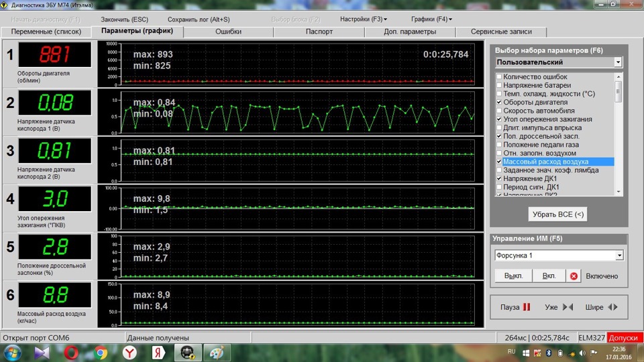Open Google Chrome from the taskbar
644x362 pixels.
pos(101,353)
